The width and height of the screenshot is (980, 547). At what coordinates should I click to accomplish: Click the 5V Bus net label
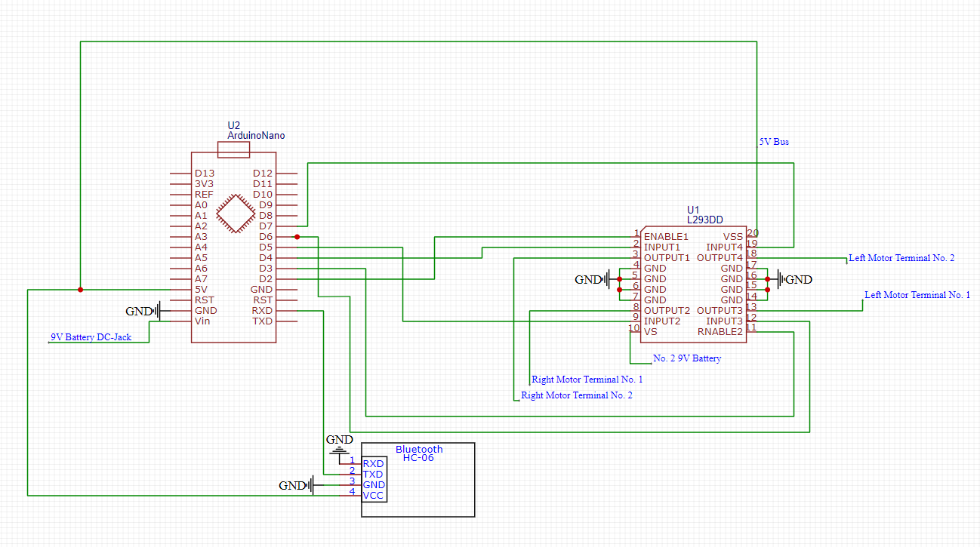tap(774, 141)
